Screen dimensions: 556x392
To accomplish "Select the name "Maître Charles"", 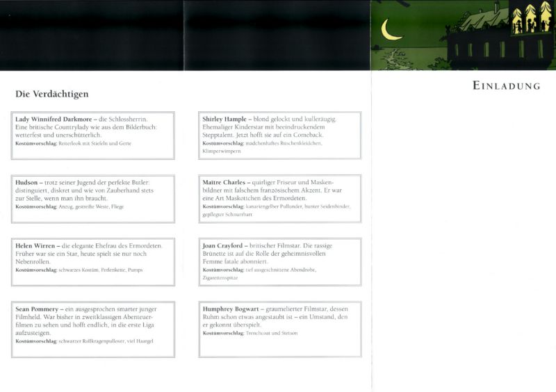I will (x=224, y=182).
